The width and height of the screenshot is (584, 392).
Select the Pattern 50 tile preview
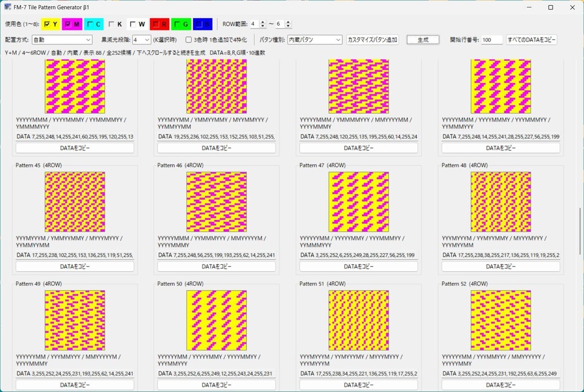[x=216, y=320]
